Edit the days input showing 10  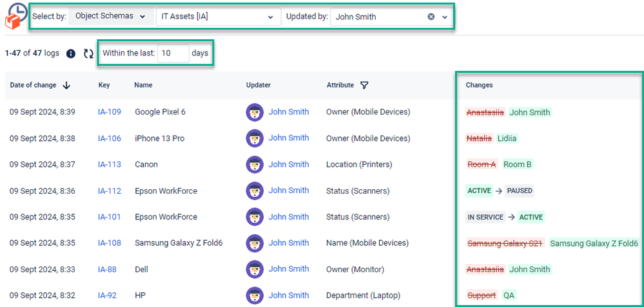173,53
